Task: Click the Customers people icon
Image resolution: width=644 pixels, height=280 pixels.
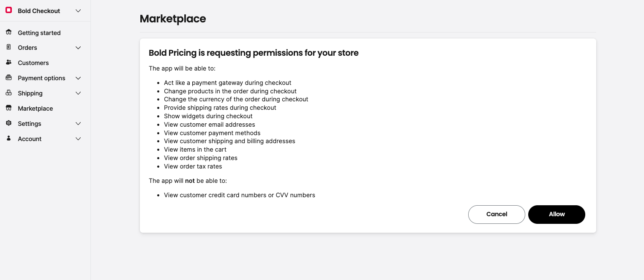Action: pyautogui.click(x=8, y=63)
